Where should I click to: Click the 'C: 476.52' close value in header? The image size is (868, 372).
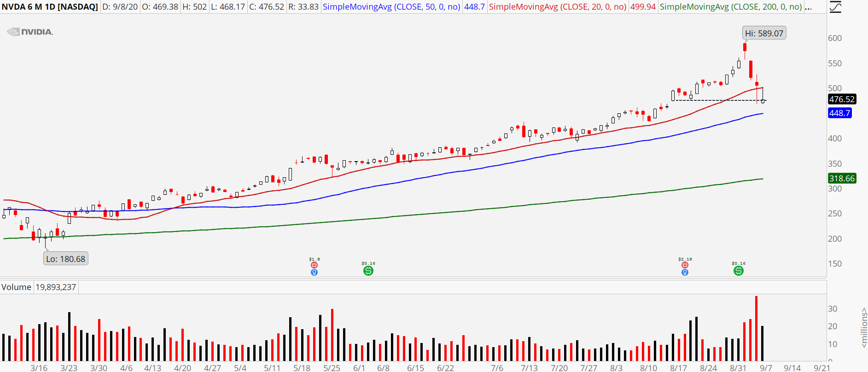tap(267, 7)
